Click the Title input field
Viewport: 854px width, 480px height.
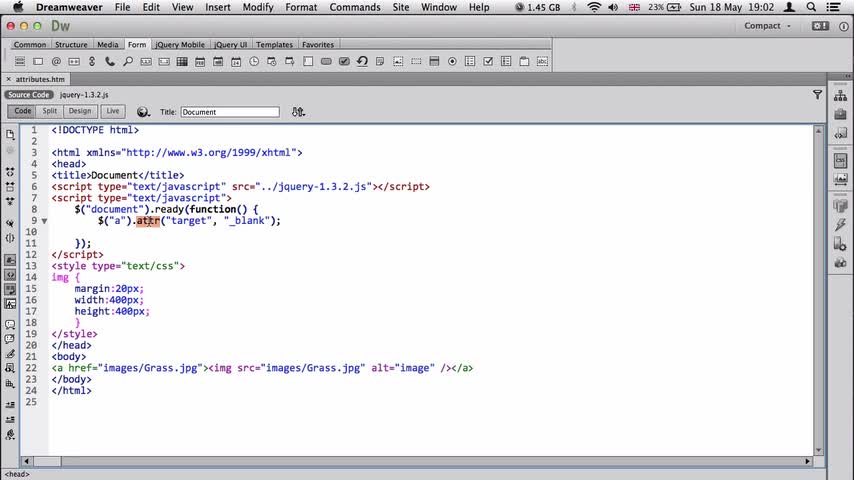point(230,112)
